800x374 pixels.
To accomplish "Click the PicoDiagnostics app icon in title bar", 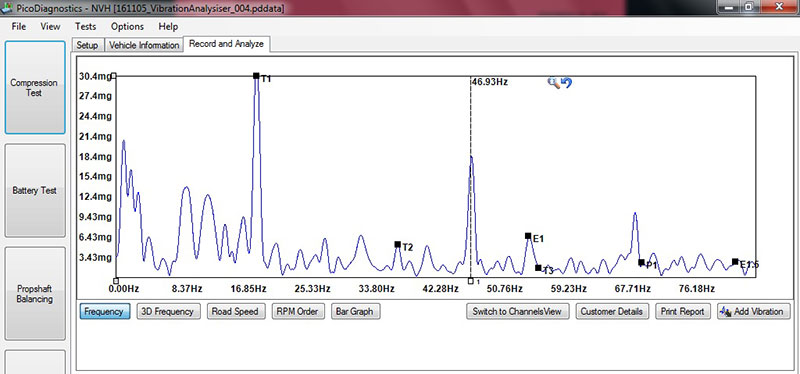I will coord(7,9).
